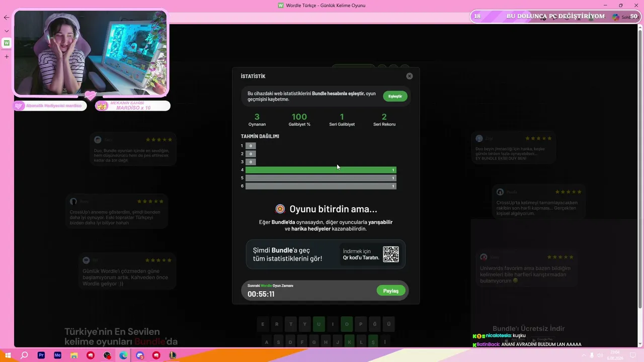
Task: Click the gray bar for guess row 6
Action: [321, 186]
